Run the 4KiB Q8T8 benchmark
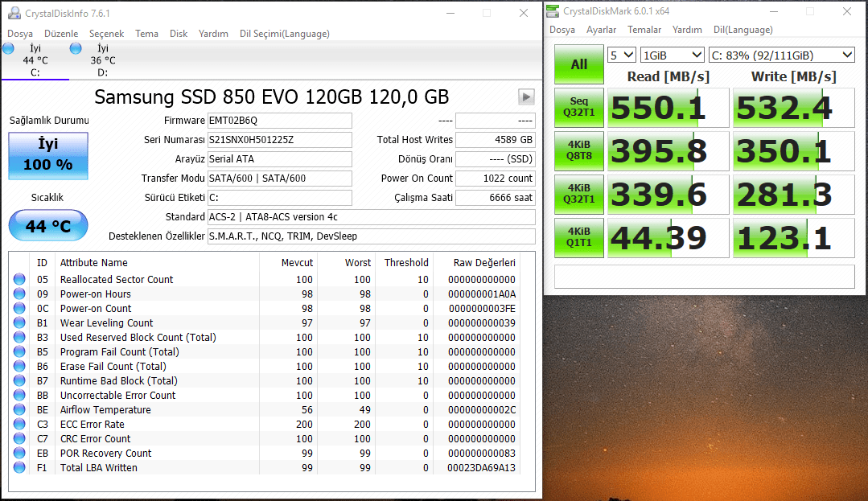The width and height of the screenshot is (868, 501). 579,150
